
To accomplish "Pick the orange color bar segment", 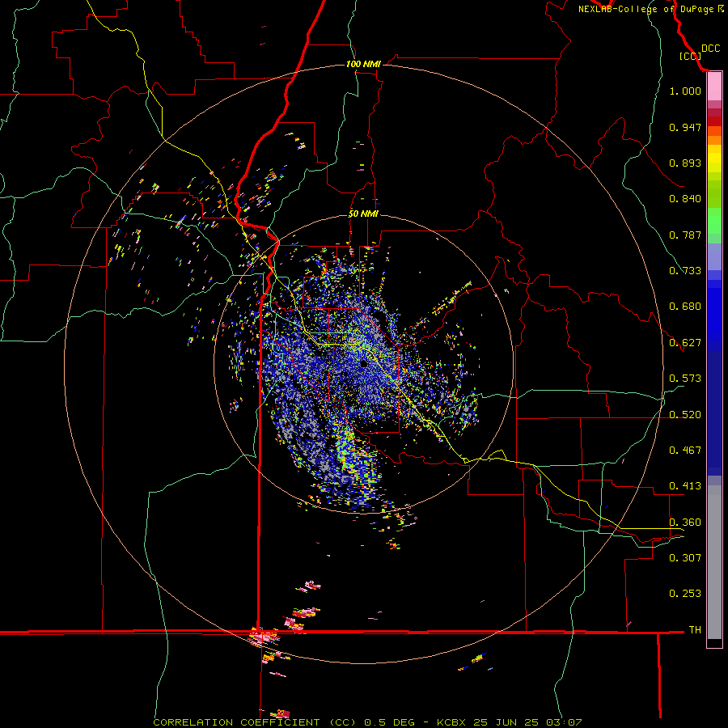I will (714, 140).
